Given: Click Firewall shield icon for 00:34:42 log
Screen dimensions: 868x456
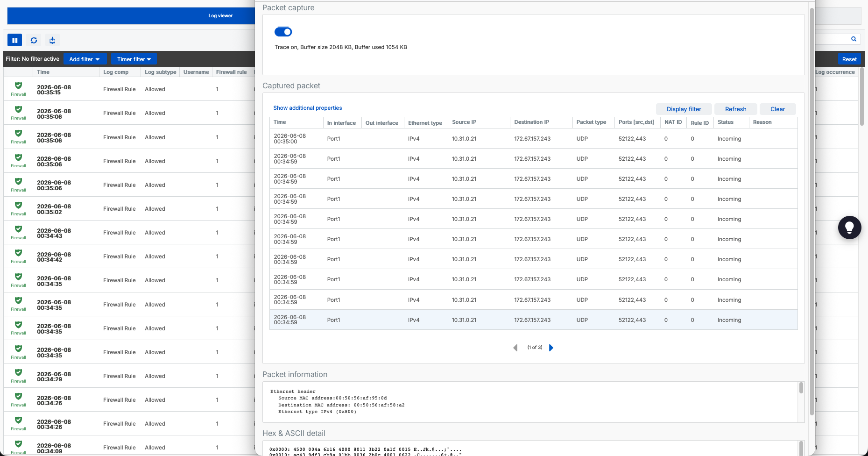Looking at the screenshot, I should 18,253.
